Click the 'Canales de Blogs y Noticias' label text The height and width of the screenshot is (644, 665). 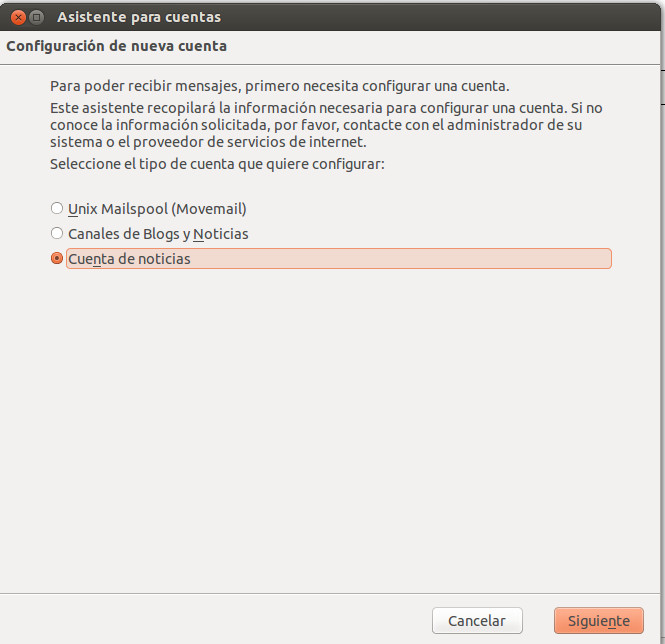[158, 233]
